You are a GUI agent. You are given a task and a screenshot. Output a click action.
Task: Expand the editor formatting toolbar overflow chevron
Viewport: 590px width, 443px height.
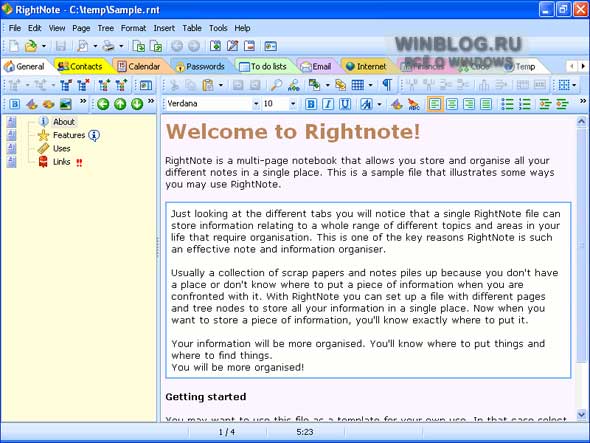[x=583, y=101]
